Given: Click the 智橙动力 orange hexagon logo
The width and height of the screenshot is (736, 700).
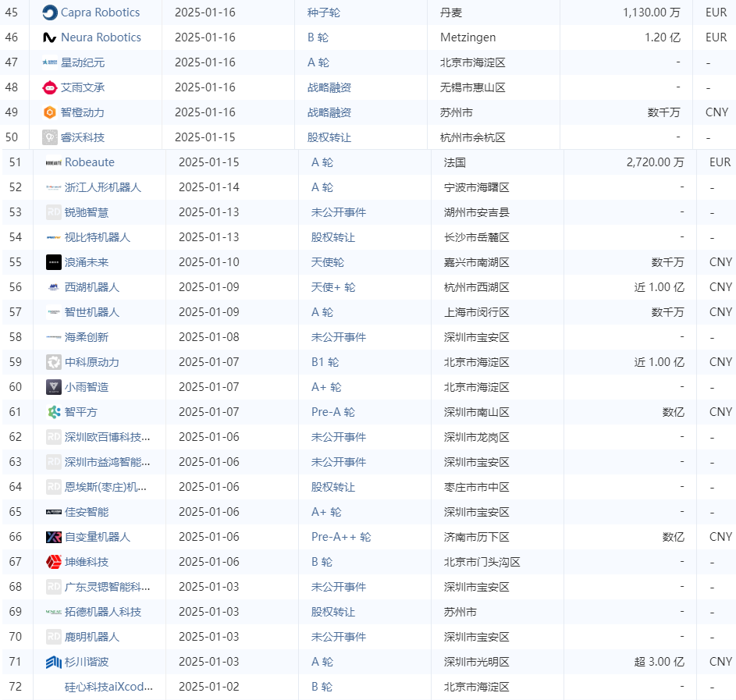Looking at the screenshot, I should point(50,112).
